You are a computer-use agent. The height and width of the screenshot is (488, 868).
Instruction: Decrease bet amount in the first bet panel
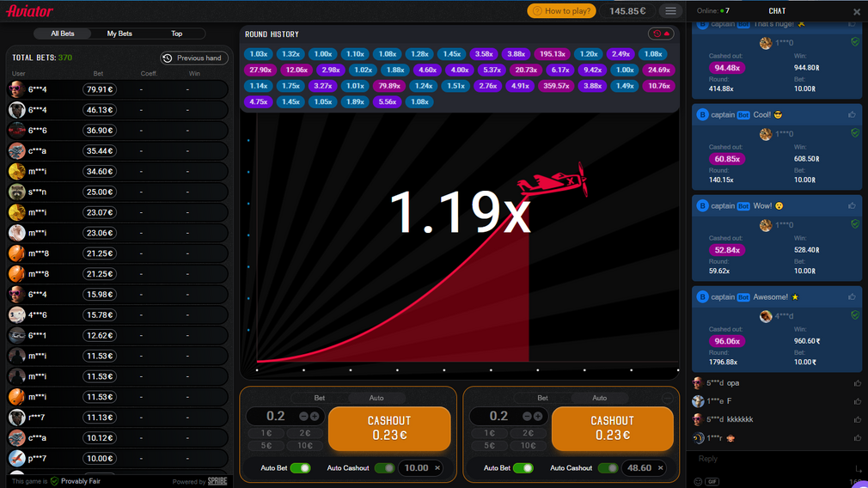pyautogui.click(x=303, y=416)
